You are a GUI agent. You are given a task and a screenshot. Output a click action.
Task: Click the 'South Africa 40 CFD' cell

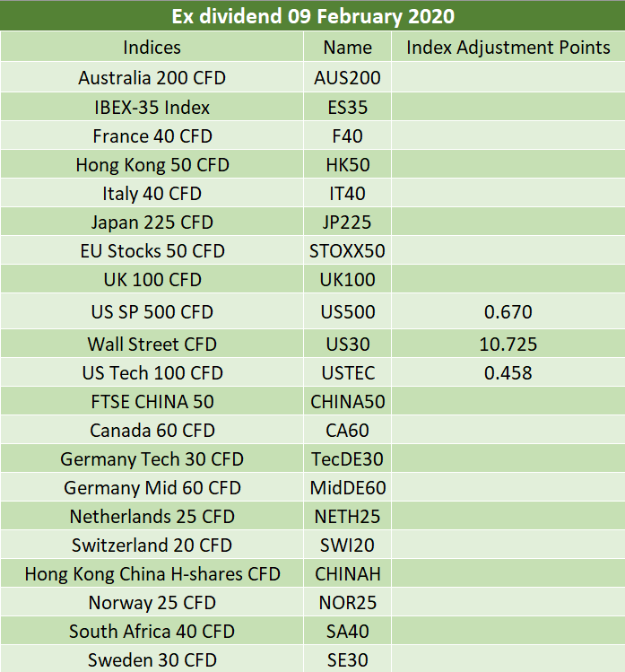(x=152, y=632)
